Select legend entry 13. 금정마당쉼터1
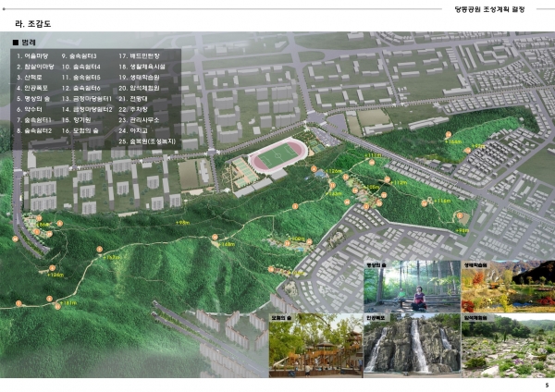This screenshot has height=392, width=555. tap(87, 99)
